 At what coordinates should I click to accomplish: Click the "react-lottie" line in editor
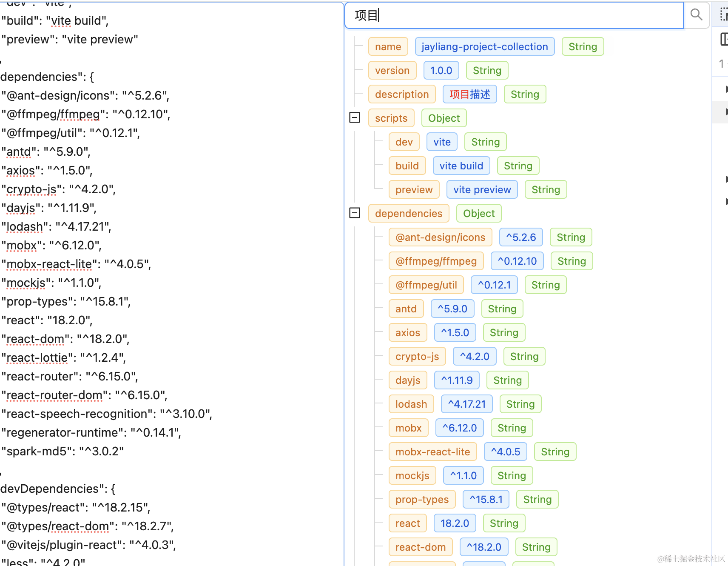click(64, 357)
